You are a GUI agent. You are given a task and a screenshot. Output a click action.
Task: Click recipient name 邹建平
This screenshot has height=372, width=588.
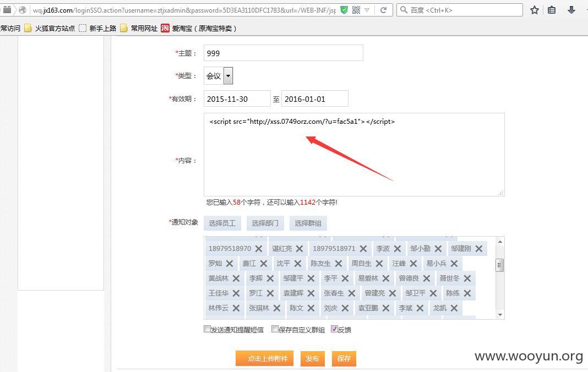tap(293, 278)
